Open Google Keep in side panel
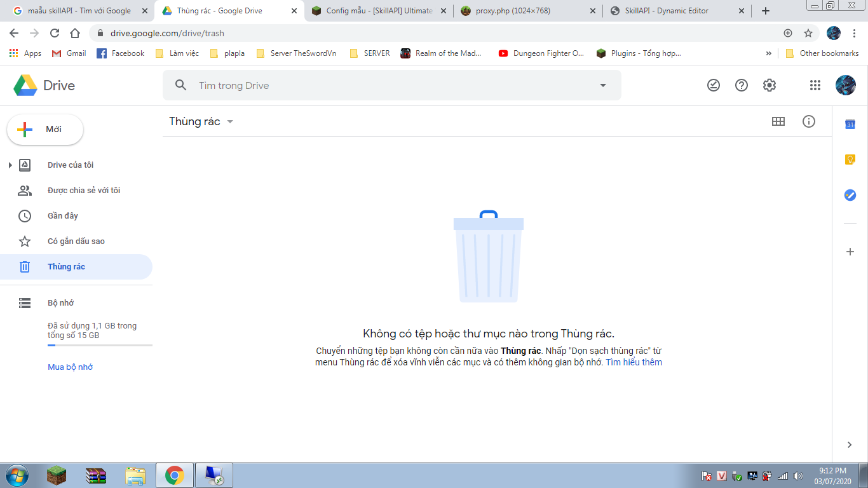This screenshot has height=488, width=868. pyautogui.click(x=850, y=159)
